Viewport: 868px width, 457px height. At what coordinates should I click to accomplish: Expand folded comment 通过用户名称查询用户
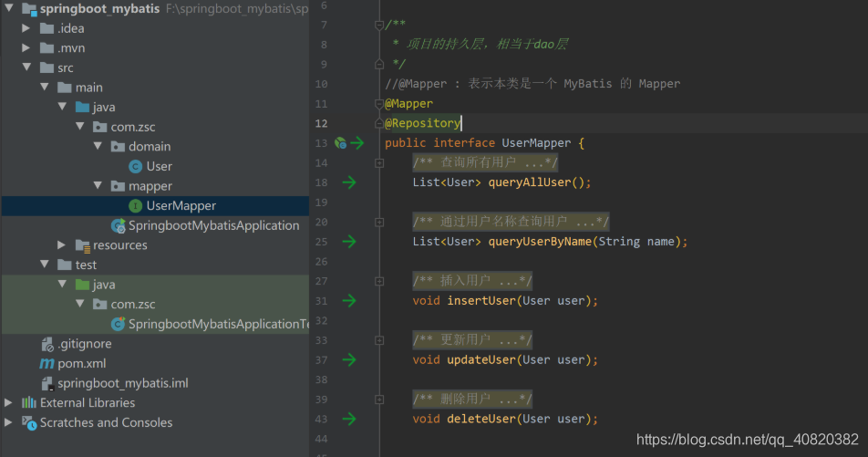tap(379, 223)
